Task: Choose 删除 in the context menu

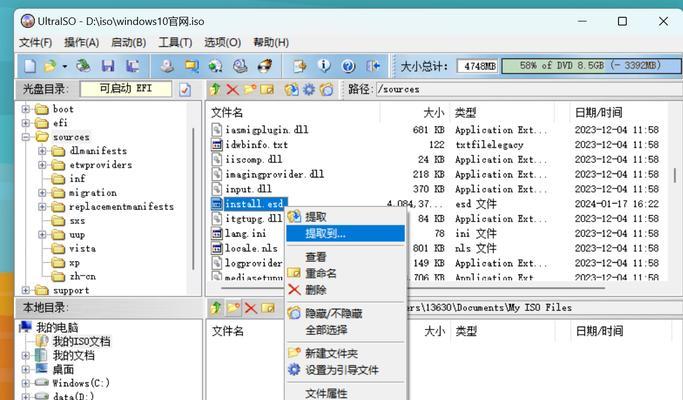Action: pos(345,290)
